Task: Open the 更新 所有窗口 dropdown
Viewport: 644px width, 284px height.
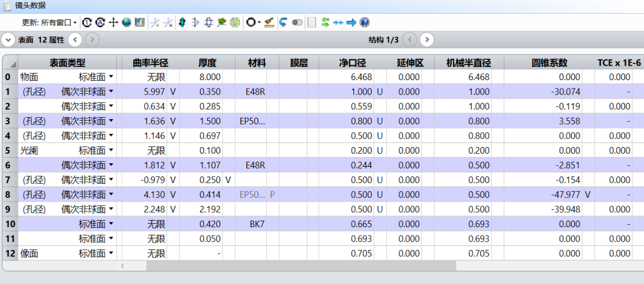Action: (x=50, y=22)
